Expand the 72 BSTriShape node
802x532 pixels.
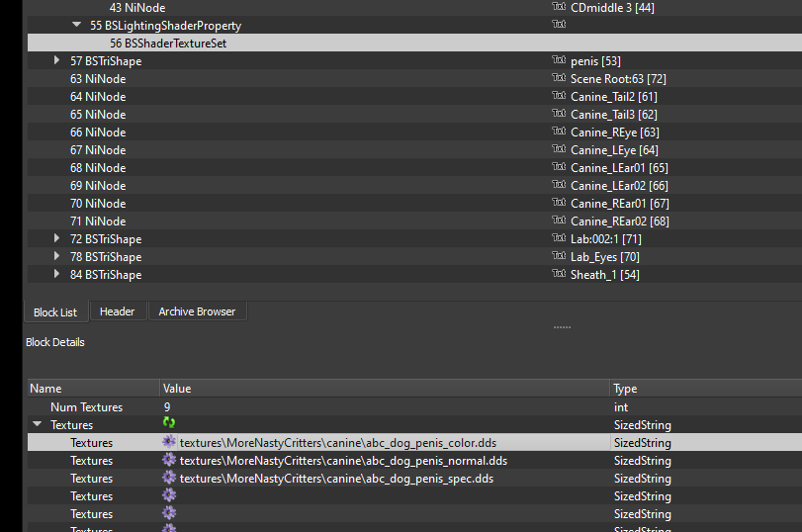56,238
